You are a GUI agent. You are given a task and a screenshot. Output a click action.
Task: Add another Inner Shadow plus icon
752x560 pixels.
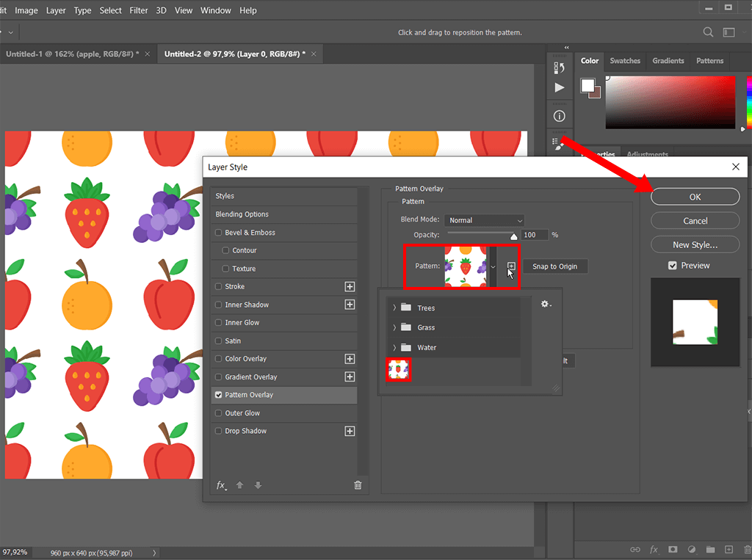pos(350,305)
